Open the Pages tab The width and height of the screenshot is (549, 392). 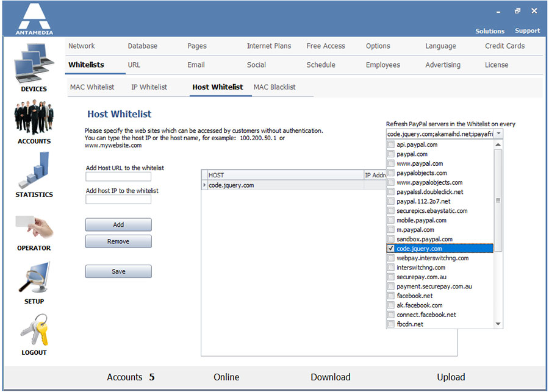click(x=197, y=46)
